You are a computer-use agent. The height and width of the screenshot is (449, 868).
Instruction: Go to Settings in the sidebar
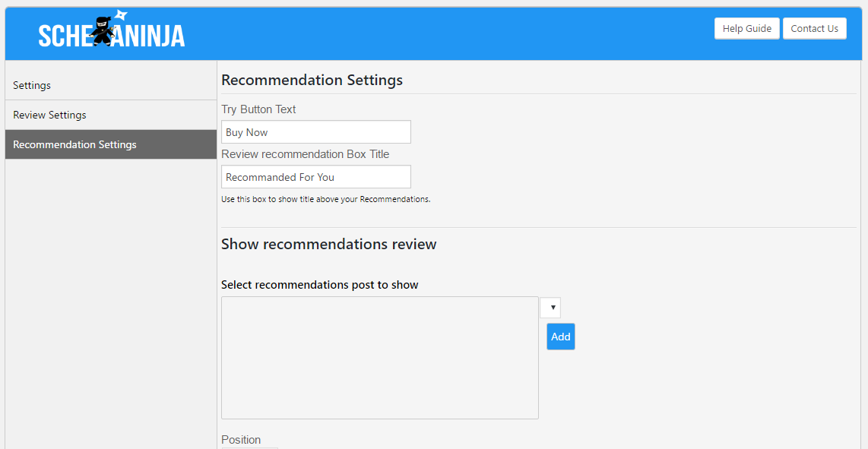click(32, 85)
